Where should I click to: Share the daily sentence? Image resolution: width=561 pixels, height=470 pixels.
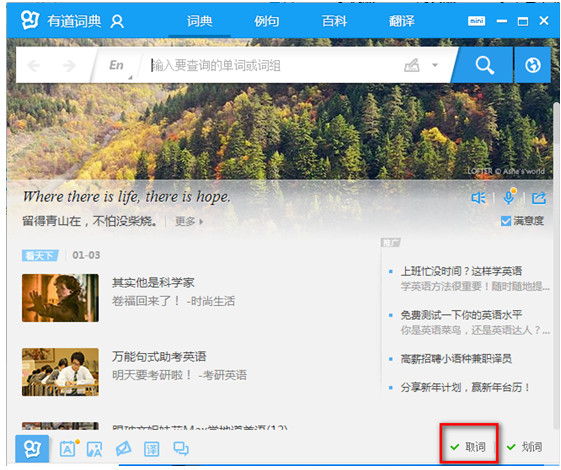(x=538, y=198)
